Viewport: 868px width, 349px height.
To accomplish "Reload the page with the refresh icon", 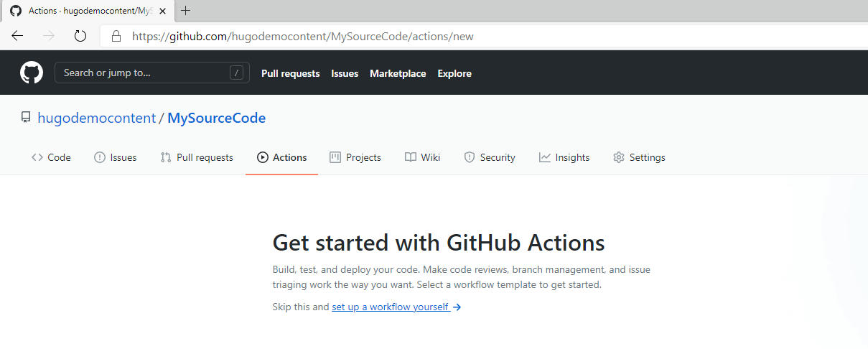I will [x=80, y=36].
